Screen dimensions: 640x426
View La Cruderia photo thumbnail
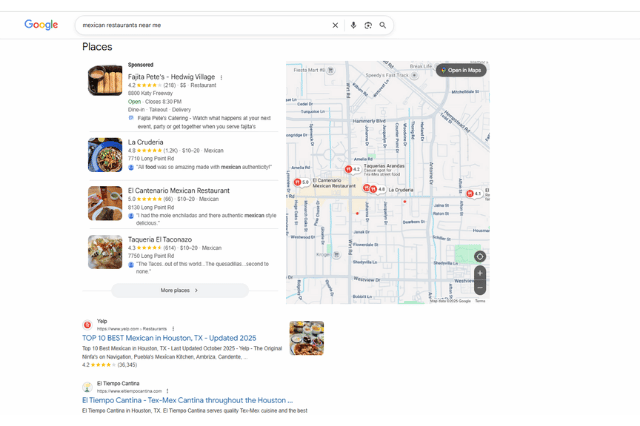[105, 155]
